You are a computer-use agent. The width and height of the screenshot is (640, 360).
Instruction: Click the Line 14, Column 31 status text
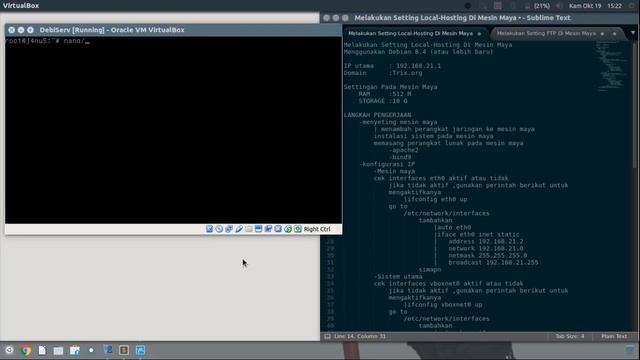coord(360,336)
